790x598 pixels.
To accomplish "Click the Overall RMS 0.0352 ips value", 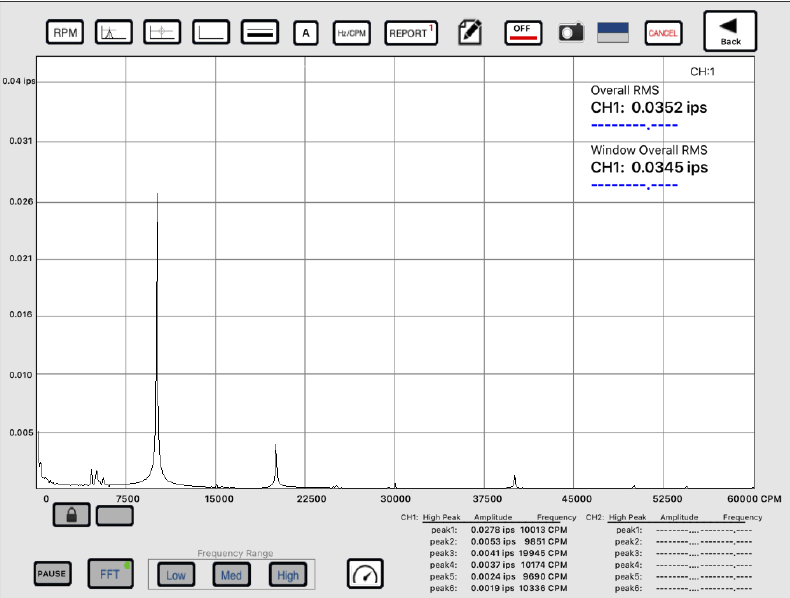I will pos(649,107).
